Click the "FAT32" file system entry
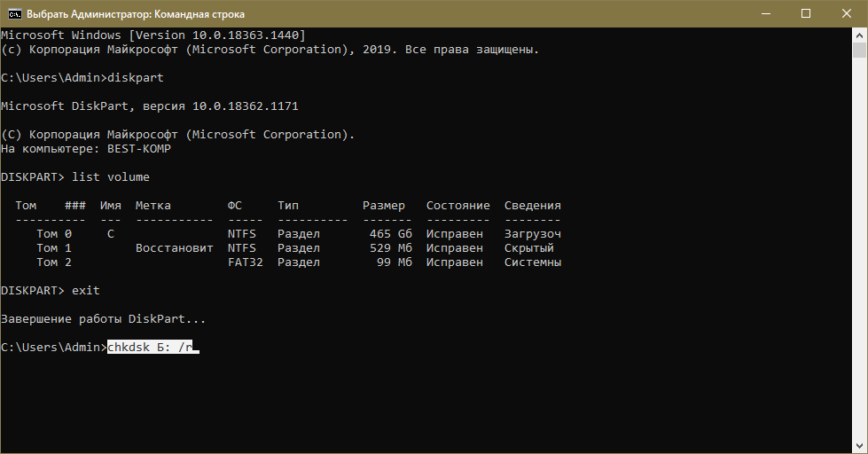The height and width of the screenshot is (454, 868). pos(246,262)
